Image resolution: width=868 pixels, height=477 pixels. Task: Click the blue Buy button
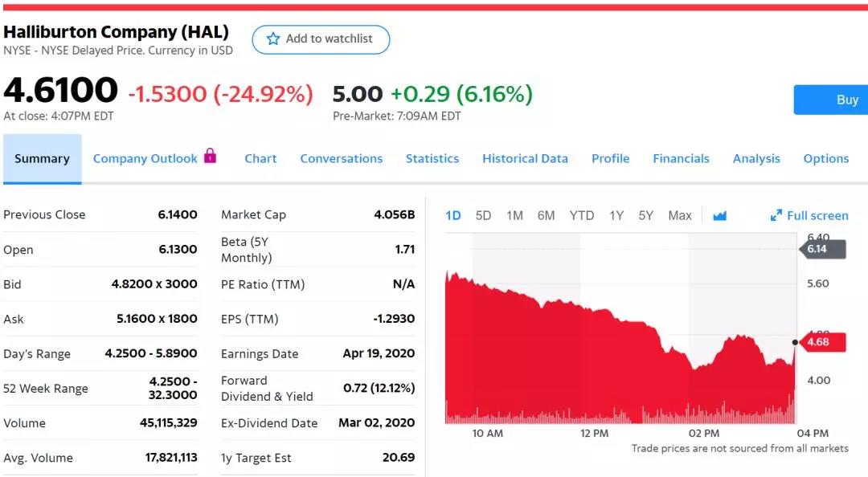tap(831, 100)
